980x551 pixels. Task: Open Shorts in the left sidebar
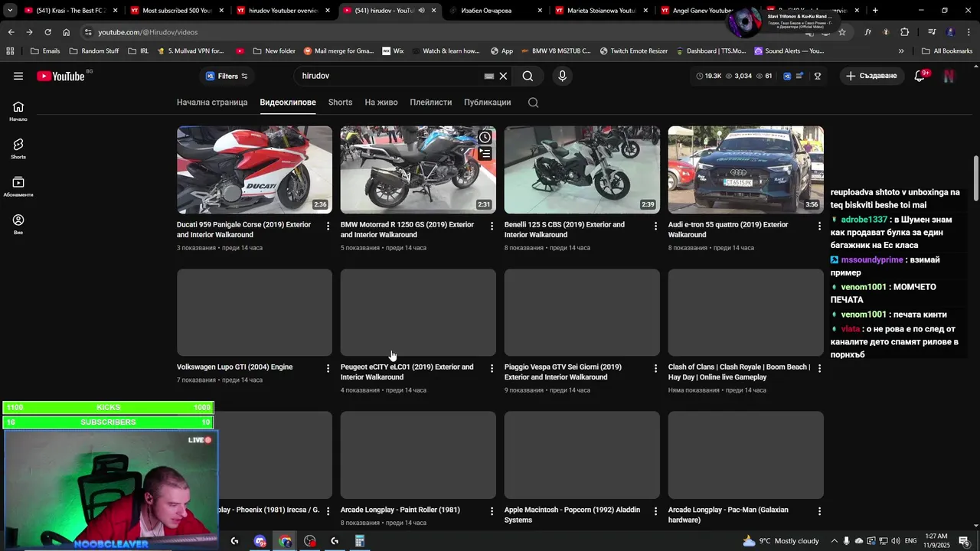tap(18, 148)
